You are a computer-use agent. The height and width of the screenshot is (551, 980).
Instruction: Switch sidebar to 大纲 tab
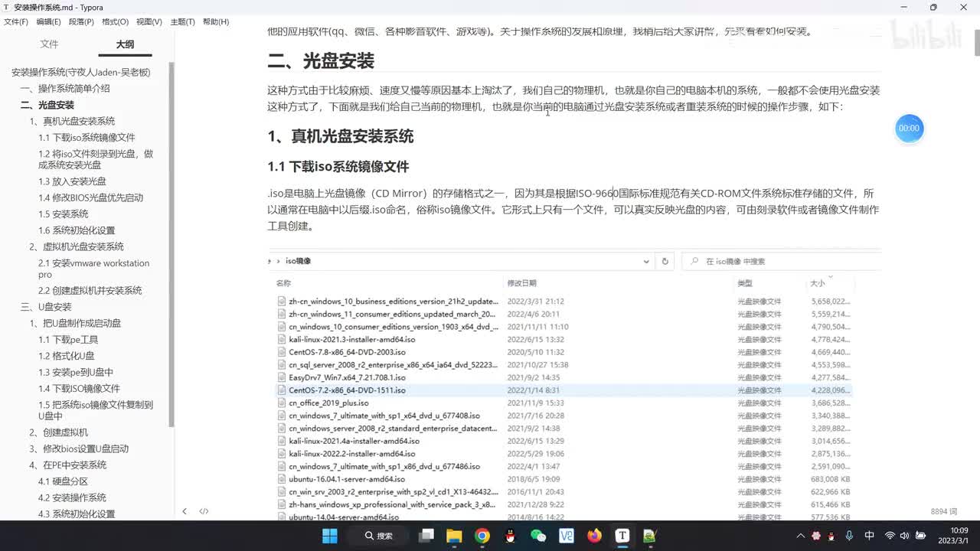(125, 44)
